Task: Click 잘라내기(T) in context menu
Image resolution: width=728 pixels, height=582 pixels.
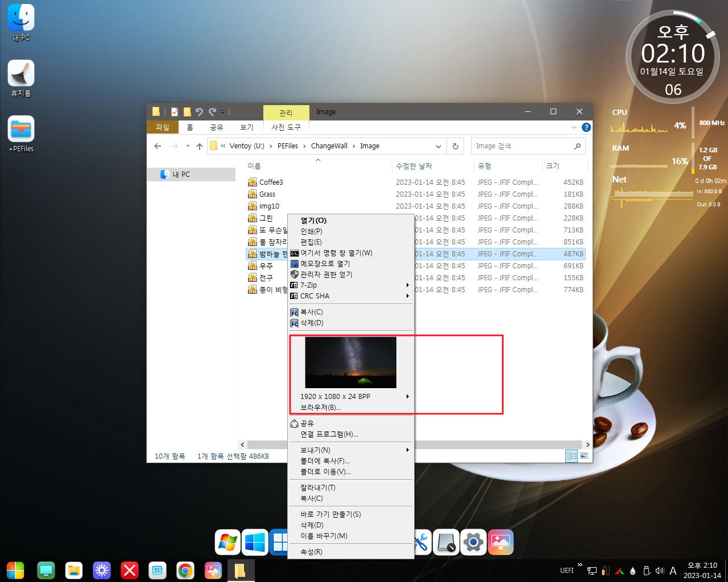Action: click(x=350, y=488)
